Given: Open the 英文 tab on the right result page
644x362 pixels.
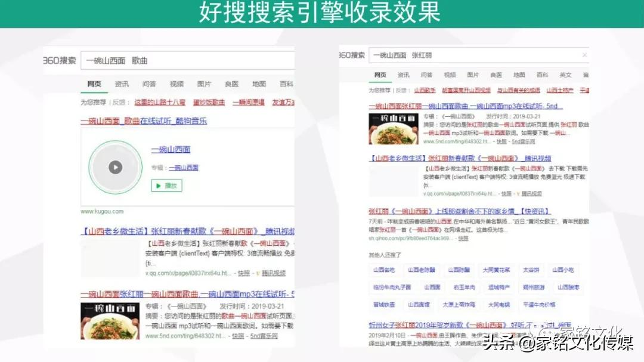Looking at the screenshot, I should 565,74.
